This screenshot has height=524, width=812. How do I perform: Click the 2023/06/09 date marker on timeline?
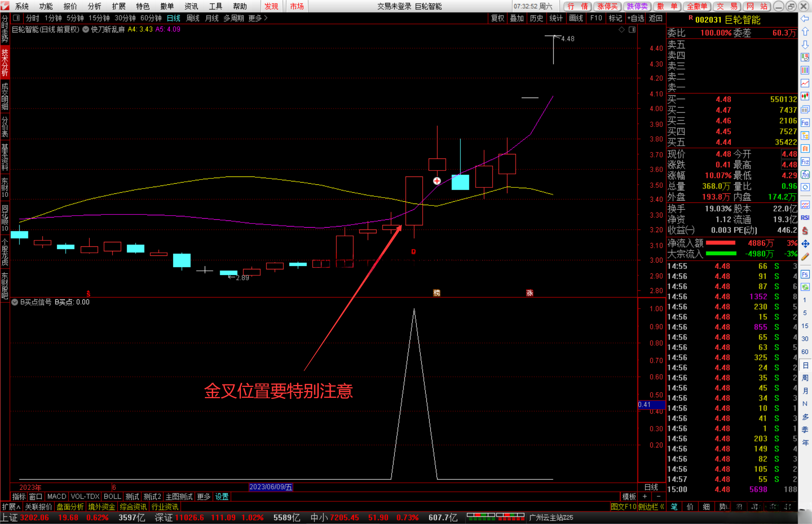point(271,487)
